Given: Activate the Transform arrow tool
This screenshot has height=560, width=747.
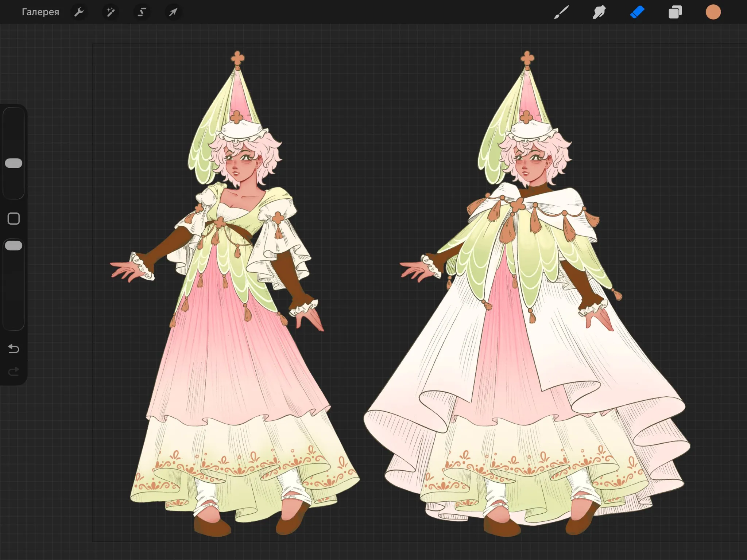Looking at the screenshot, I should [173, 12].
